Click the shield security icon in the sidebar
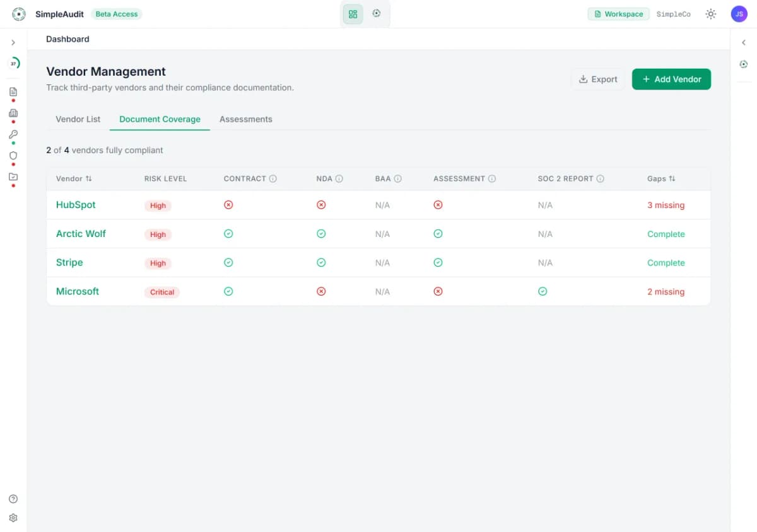The image size is (757, 532). pyautogui.click(x=13, y=156)
